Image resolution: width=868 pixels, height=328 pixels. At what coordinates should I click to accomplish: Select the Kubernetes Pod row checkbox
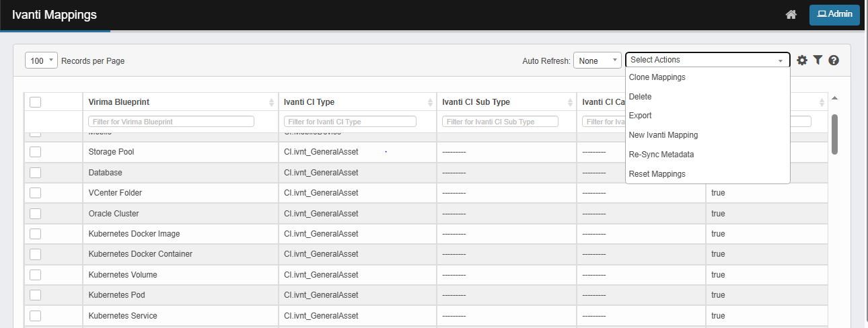pos(36,295)
